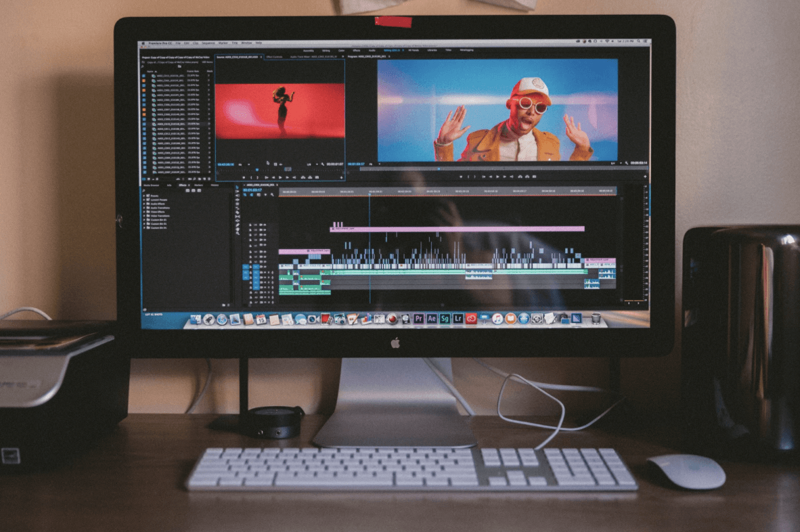800x532 pixels.
Task: Click timeline playhead timecode 00:01:03:17
Action: [252, 190]
